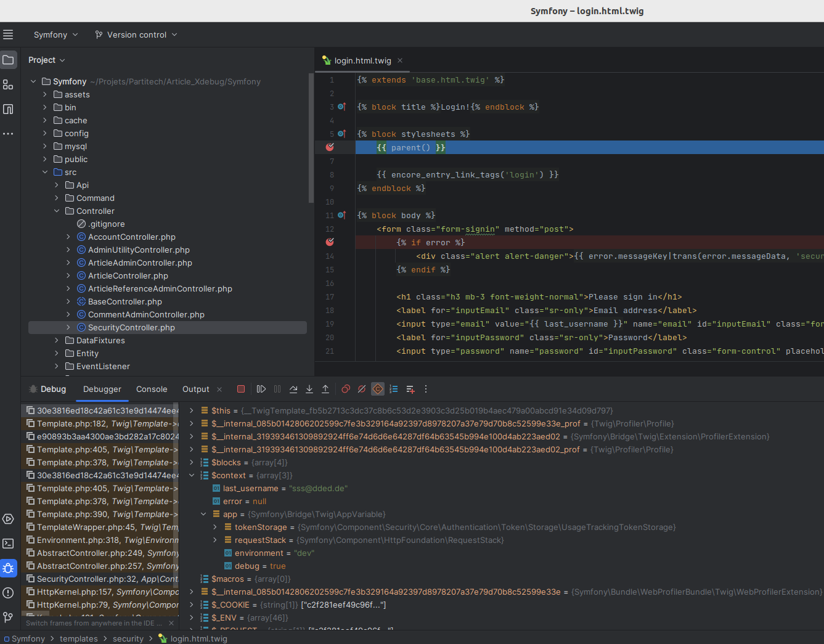Open the Project tool window icon

[8, 60]
